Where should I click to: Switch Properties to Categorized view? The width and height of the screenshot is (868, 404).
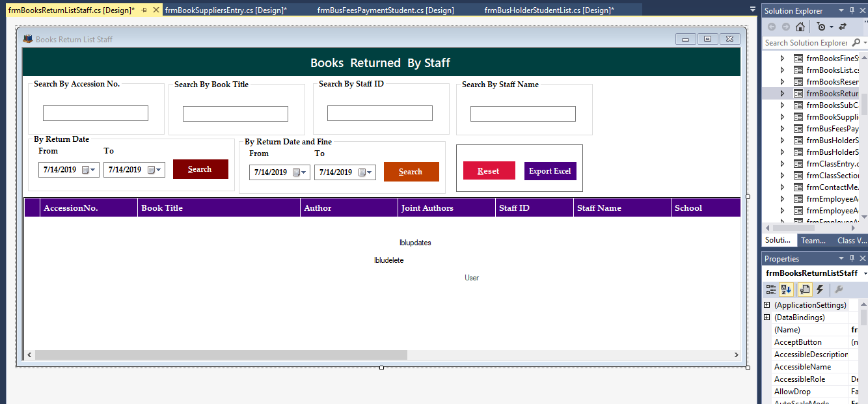click(771, 290)
